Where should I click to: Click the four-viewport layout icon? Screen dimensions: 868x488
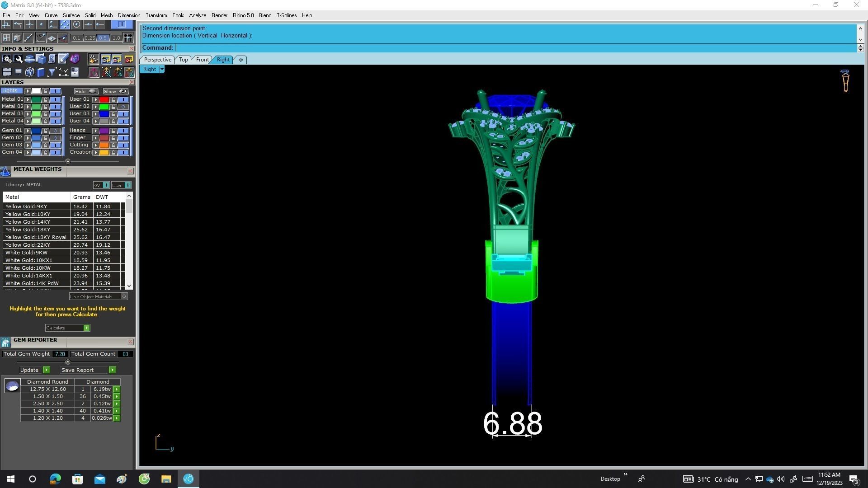pyautogui.click(x=7, y=72)
